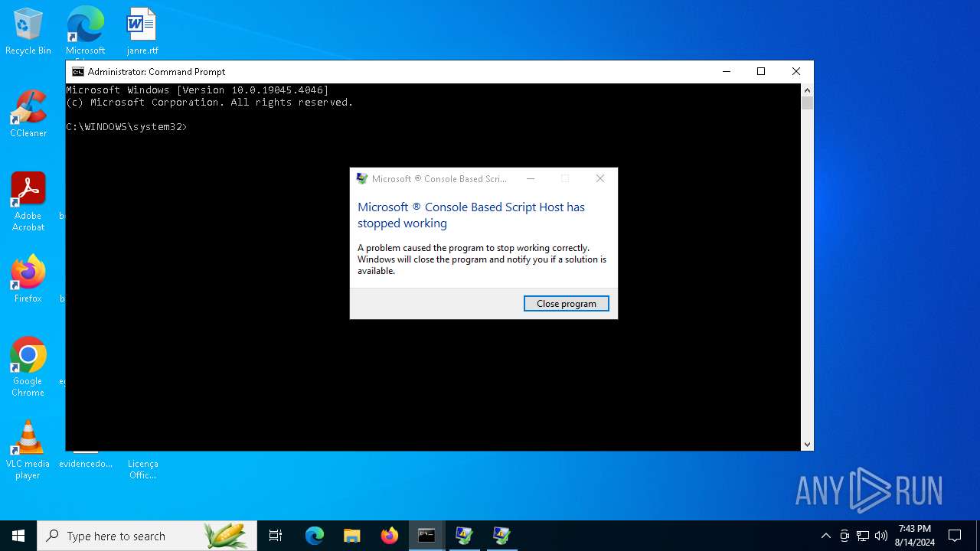Open the clock showing 7:43 PM
Image resolution: width=980 pixels, height=551 pixels.
[x=915, y=536]
